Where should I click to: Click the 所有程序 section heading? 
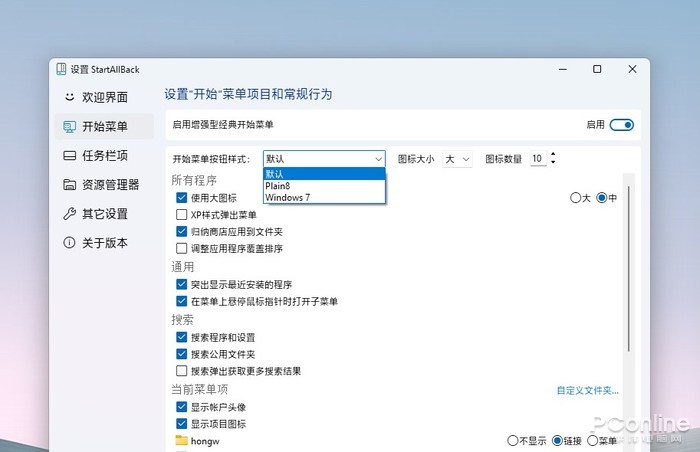tap(194, 180)
